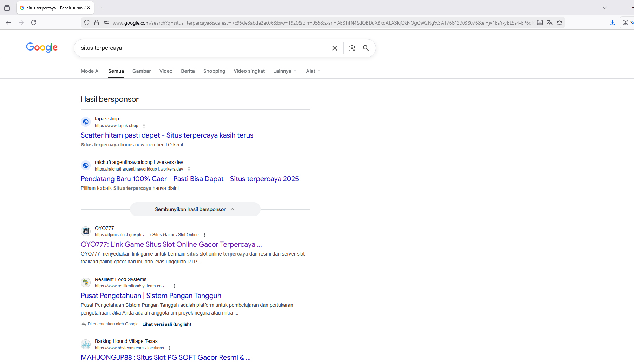Open three-dot menu for OYO777 result
The width and height of the screenshot is (634, 364).
point(205,235)
